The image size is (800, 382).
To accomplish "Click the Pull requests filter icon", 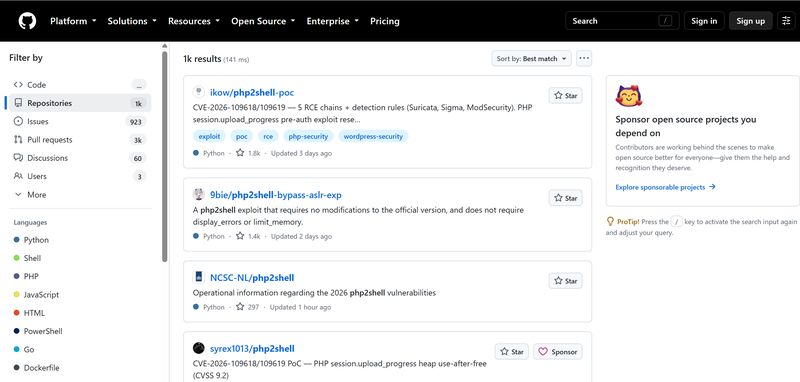I will tap(18, 140).
